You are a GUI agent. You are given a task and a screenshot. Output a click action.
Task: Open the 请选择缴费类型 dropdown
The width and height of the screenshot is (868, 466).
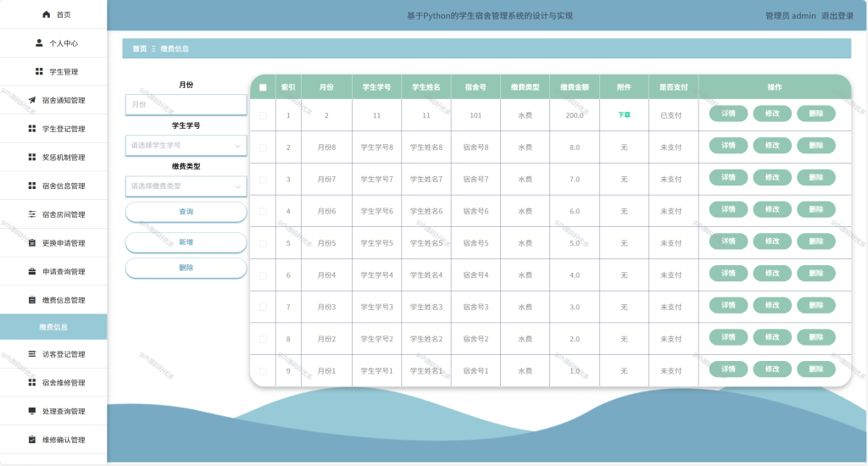coord(186,186)
